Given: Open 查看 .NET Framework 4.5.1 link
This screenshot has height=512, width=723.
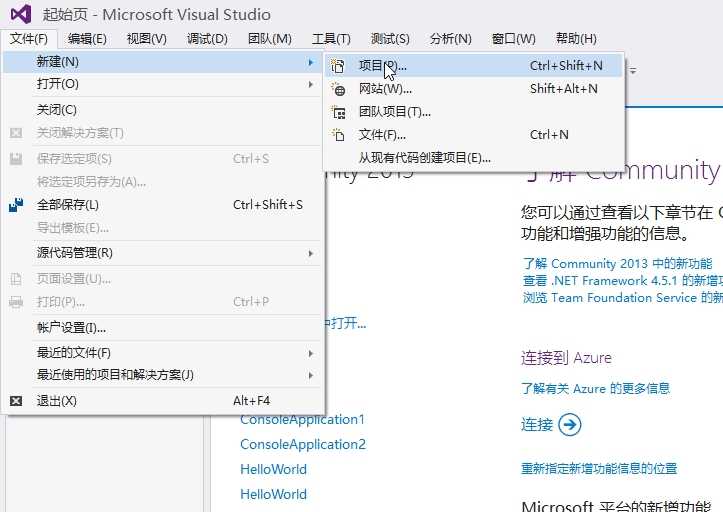Looking at the screenshot, I should (x=622, y=280).
